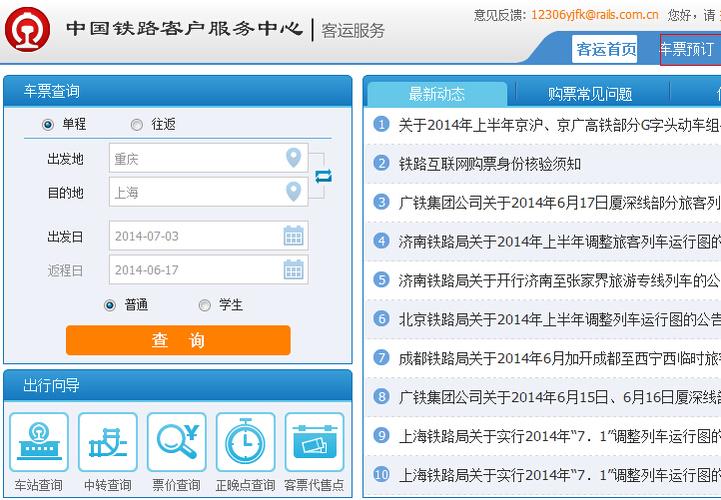Open 中转查询 transfer query icon
The height and width of the screenshot is (500, 721).
point(108,442)
